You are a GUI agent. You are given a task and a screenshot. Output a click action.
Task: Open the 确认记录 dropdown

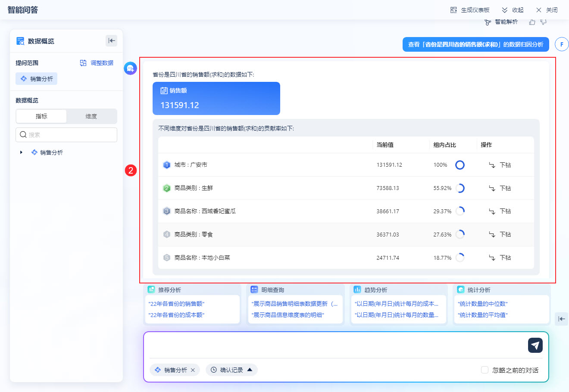231,370
